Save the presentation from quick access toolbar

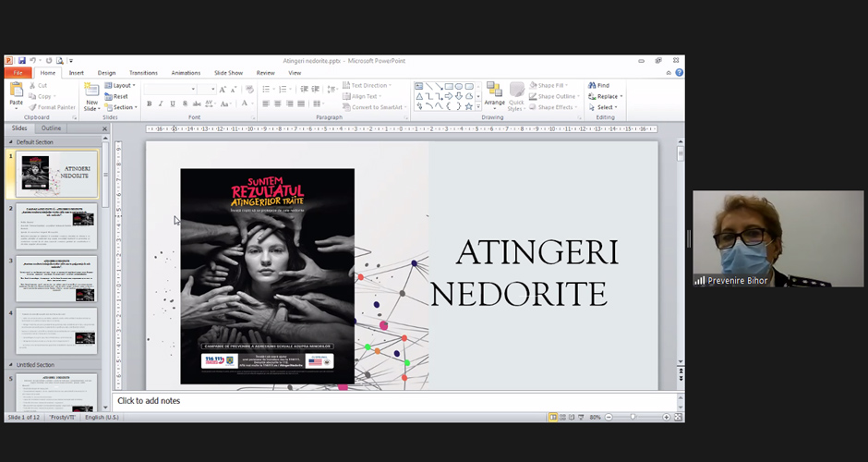point(21,60)
